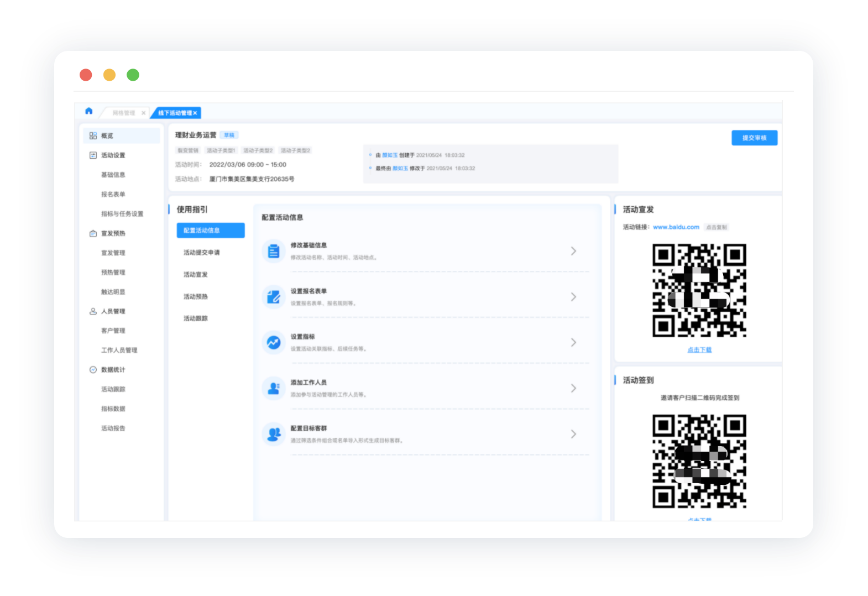Click 点击复制 to copy link

pyautogui.click(x=717, y=227)
